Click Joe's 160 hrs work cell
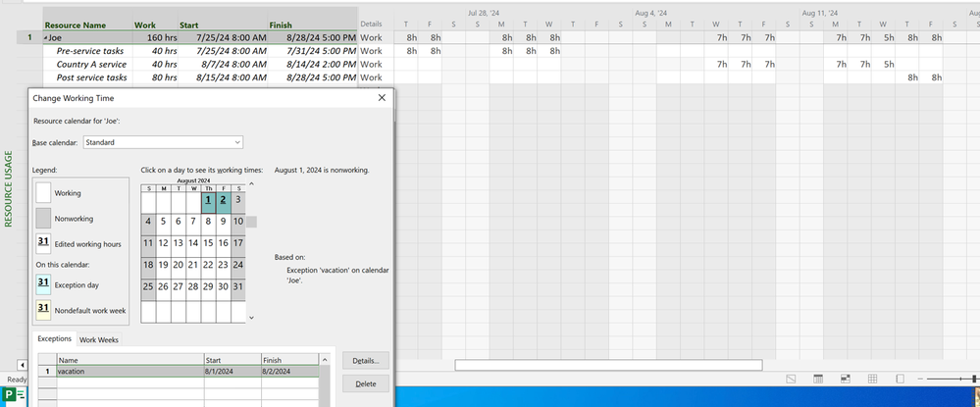This screenshot has height=407, width=980. click(x=155, y=37)
